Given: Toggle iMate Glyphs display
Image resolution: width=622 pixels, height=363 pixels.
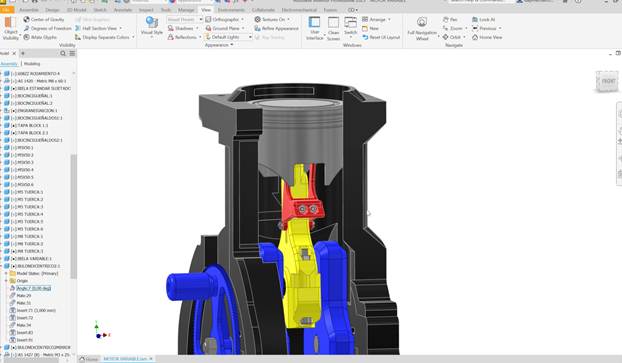Looking at the screenshot, I should pos(40,37).
